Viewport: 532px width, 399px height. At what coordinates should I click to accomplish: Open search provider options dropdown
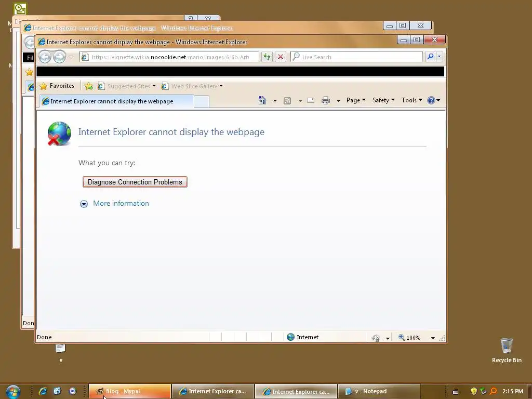pyautogui.click(x=440, y=57)
